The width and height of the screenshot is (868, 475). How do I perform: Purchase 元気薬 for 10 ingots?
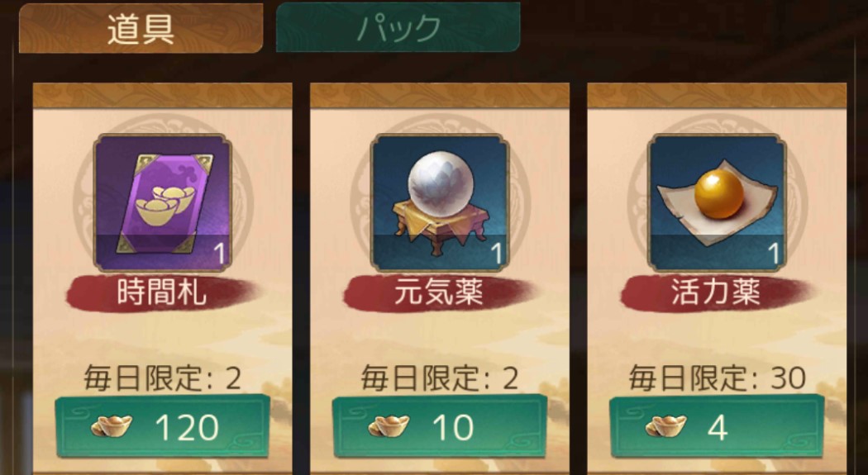(440, 426)
